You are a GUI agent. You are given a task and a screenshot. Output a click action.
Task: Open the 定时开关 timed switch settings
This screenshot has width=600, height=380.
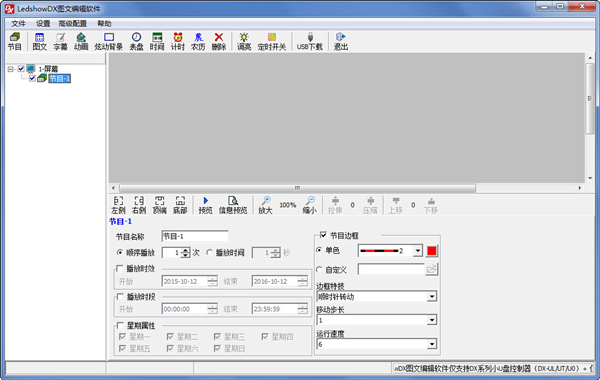272,41
